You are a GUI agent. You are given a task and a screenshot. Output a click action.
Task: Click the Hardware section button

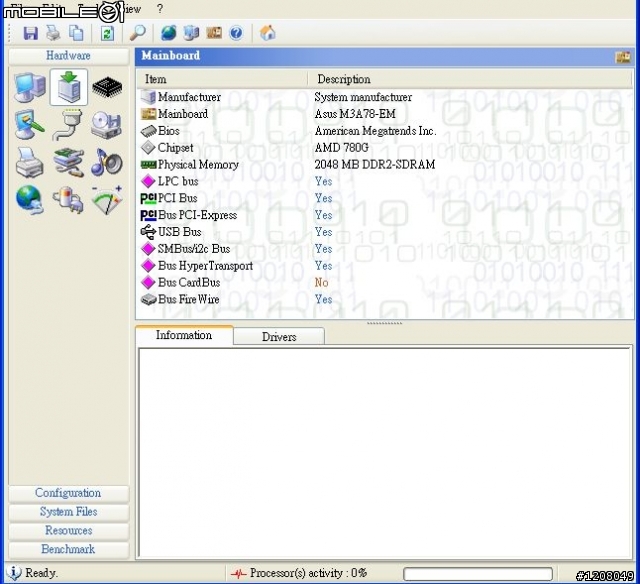tap(69, 56)
